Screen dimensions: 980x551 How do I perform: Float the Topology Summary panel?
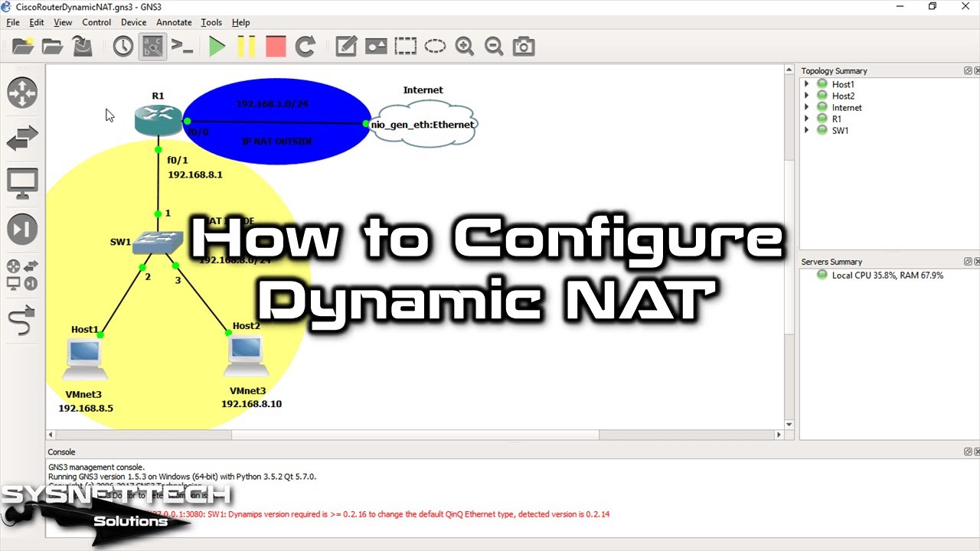pyautogui.click(x=968, y=70)
